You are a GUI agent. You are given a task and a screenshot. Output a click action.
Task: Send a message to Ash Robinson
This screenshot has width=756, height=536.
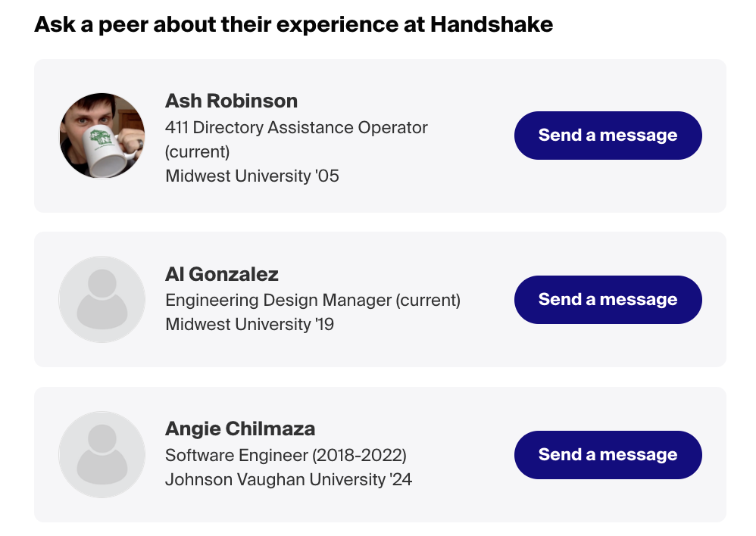(x=608, y=135)
